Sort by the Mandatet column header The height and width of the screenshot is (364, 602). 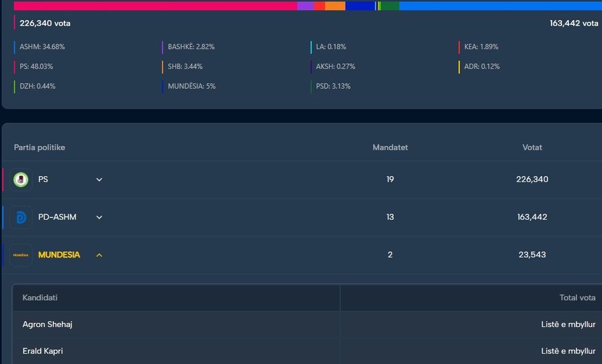coord(390,147)
